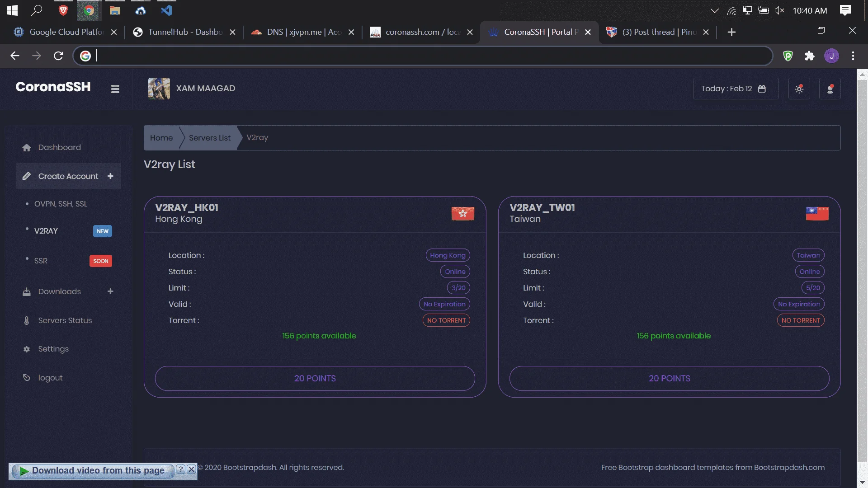Click the Home breadcrumb

click(x=161, y=138)
